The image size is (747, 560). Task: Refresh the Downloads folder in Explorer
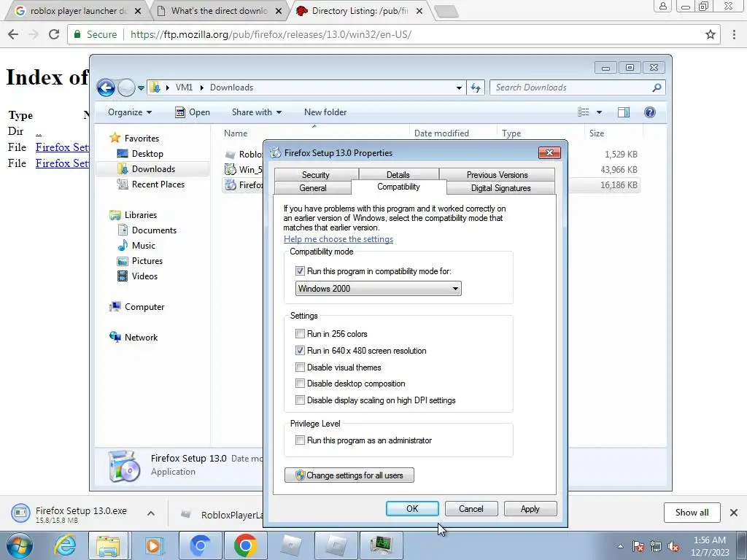point(476,87)
